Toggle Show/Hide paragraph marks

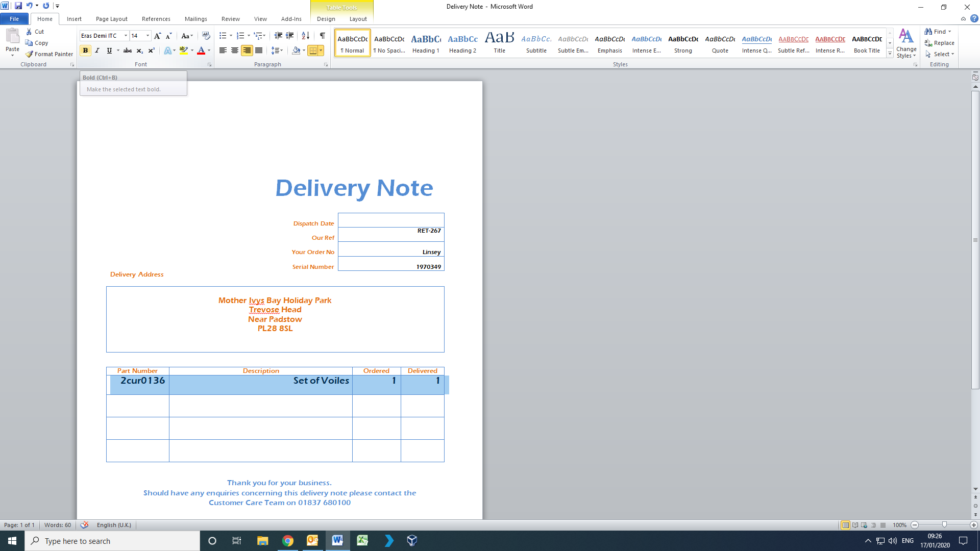click(x=322, y=36)
